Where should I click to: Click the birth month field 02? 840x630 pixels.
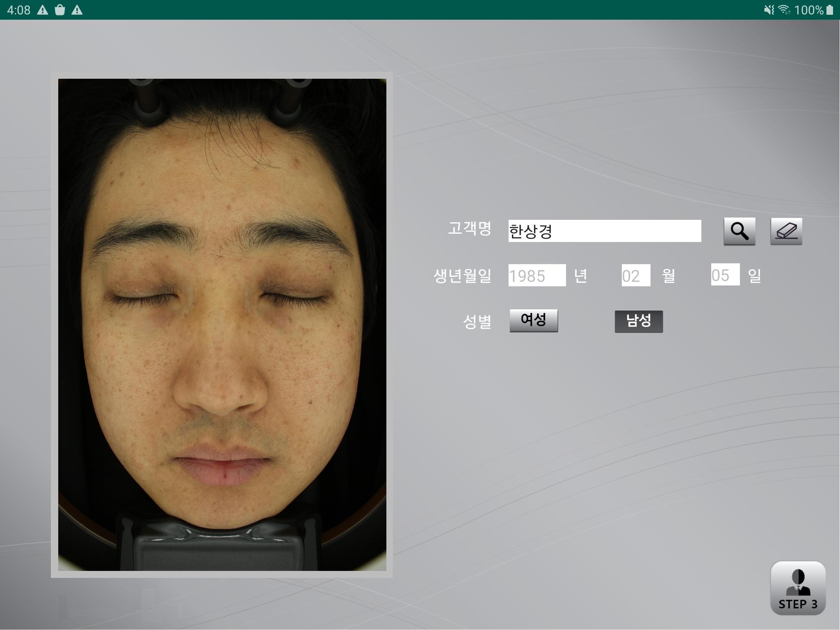tap(636, 275)
